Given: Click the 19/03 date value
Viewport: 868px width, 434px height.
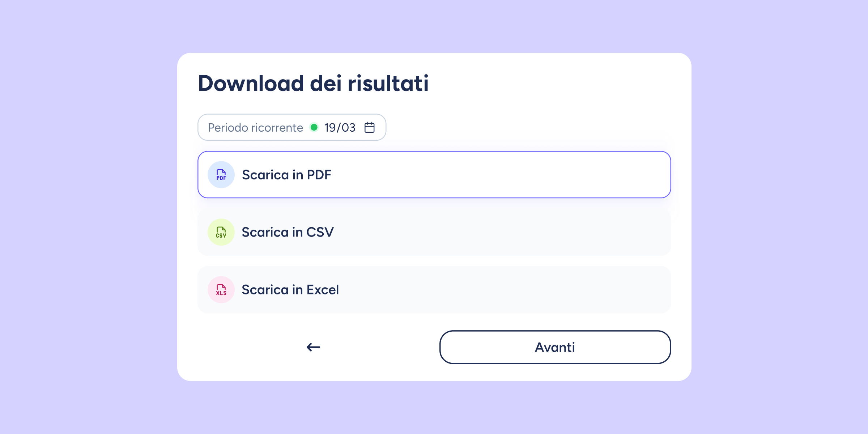Looking at the screenshot, I should (340, 128).
